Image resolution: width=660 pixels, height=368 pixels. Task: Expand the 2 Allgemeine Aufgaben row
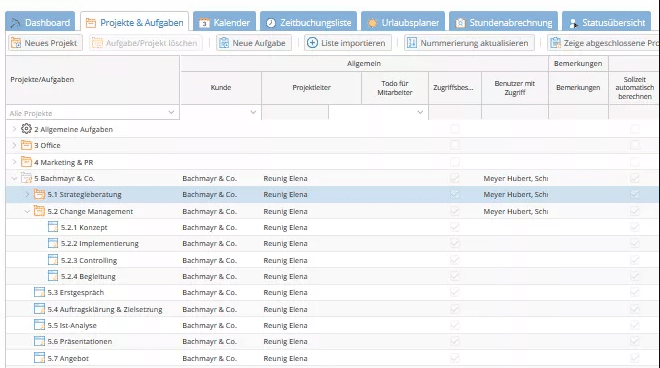[14, 129]
